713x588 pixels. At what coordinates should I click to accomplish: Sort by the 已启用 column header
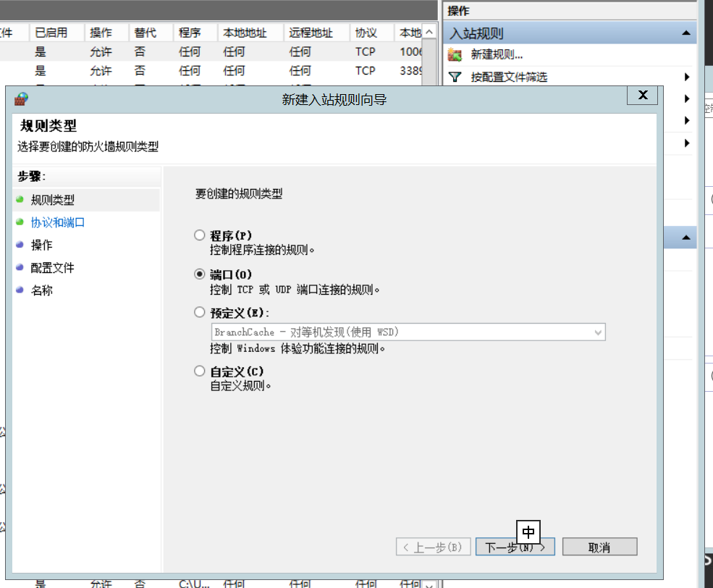point(57,33)
